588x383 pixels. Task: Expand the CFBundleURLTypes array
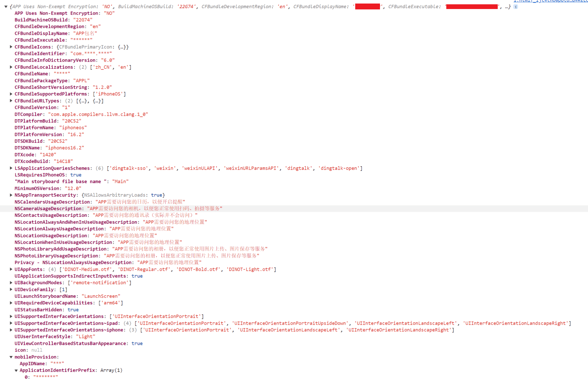(11, 101)
